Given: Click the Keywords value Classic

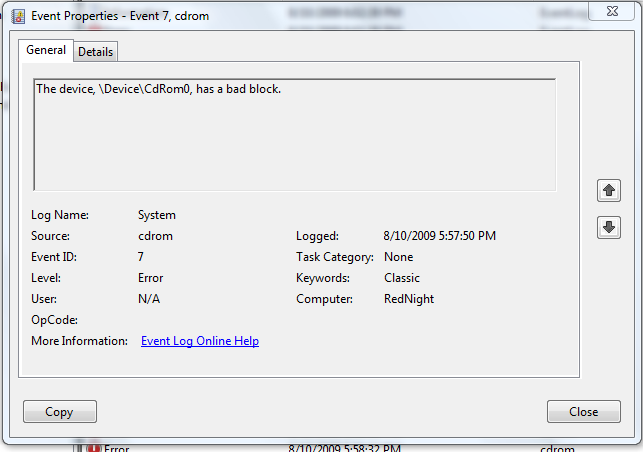Looking at the screenshot, I should 402,278.
